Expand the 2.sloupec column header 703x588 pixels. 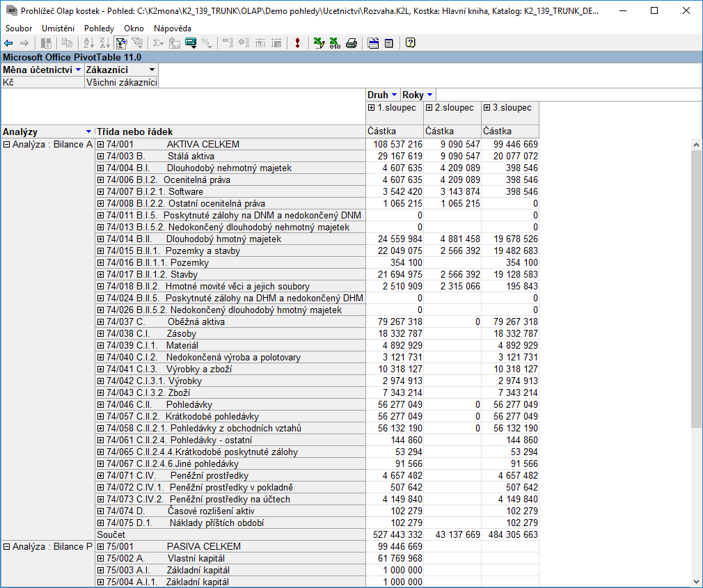click(x=429, y=108)
